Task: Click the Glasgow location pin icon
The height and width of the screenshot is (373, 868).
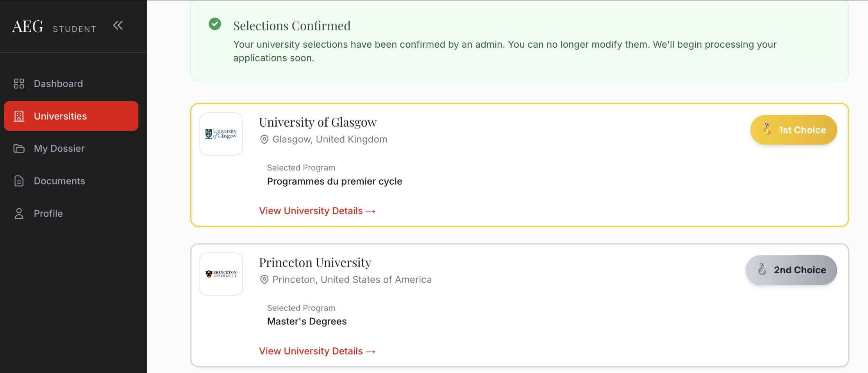Action: tap(264, 140)
